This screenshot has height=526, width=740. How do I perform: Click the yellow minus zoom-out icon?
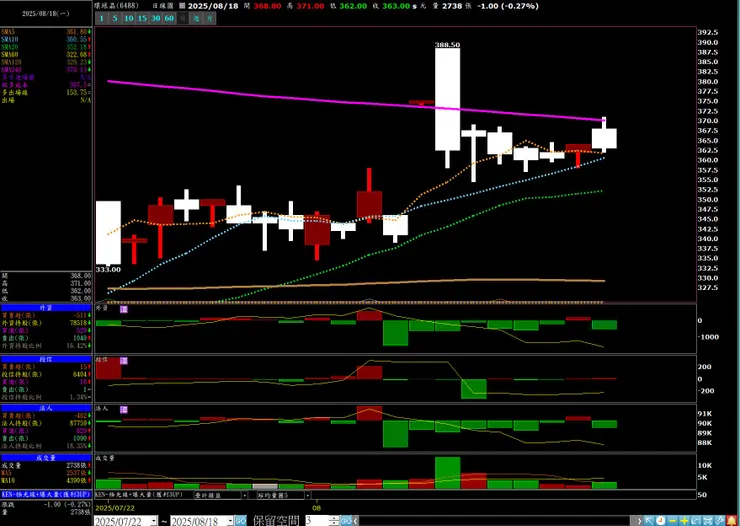(673, 521)
